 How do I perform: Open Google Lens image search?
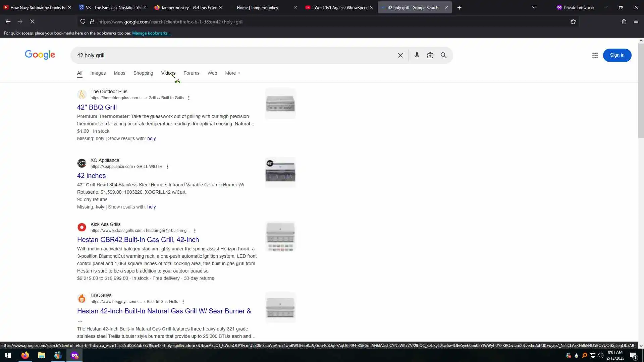(x=430, y=55)
